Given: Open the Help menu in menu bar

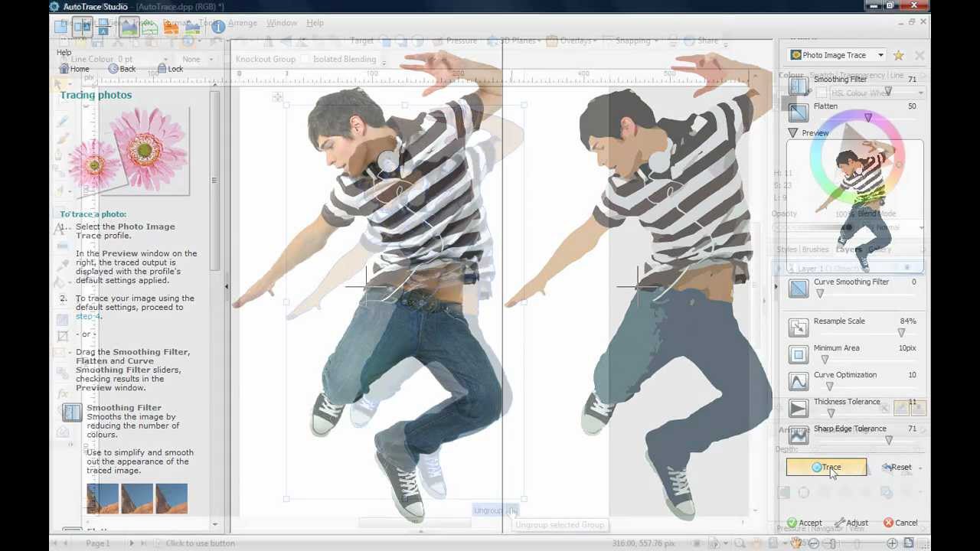Looking at the screenshot, I should 315,23.
